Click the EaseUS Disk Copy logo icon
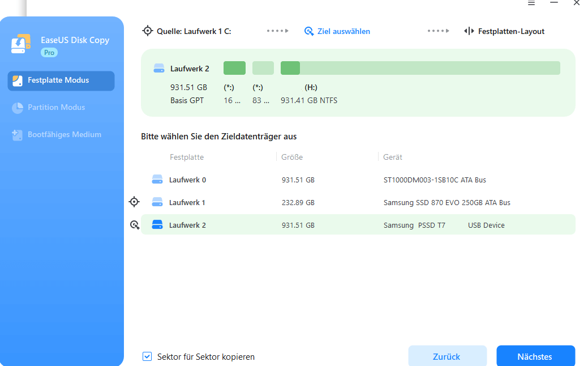The width and height of the screenshot is (588, 366). 20,44
